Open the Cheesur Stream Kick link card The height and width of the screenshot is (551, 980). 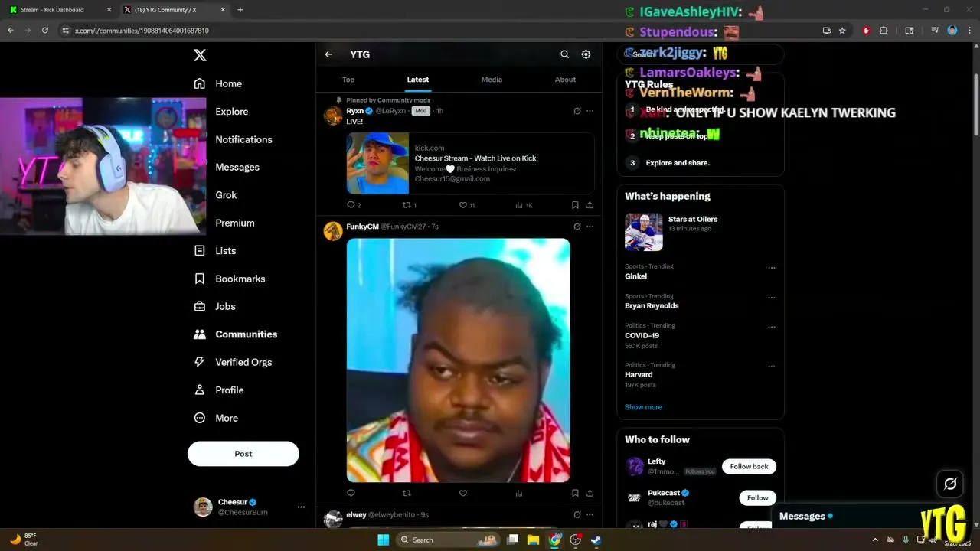coord(470,163)
